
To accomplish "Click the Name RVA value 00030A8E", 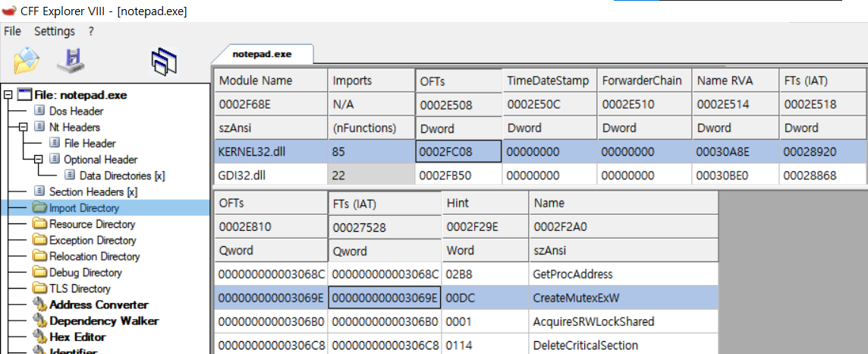I will (735, 152).
